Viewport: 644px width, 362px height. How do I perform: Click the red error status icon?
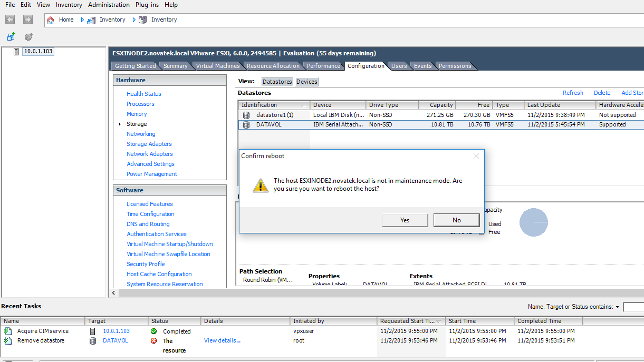153,341
